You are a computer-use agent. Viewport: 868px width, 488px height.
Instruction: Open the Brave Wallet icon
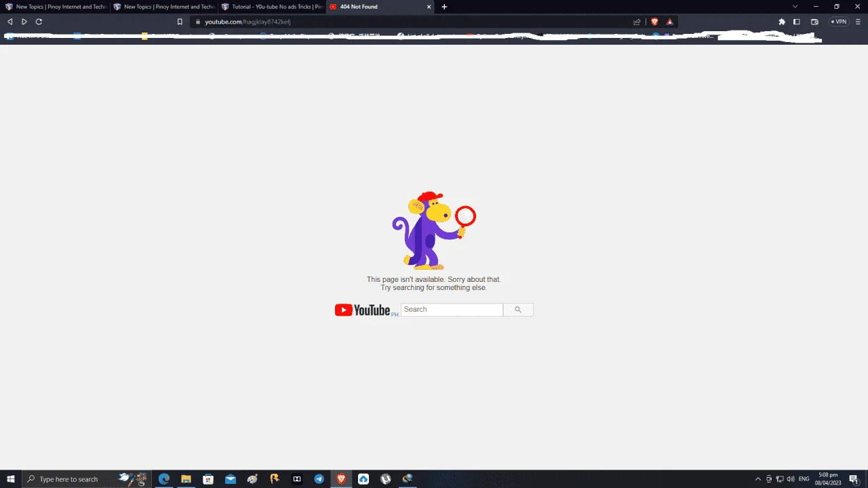[x=814, y=22]
